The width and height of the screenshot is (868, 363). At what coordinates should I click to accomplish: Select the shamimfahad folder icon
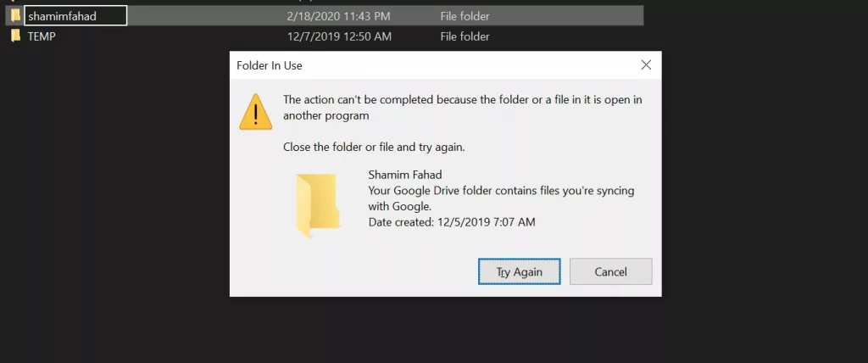[15, 15]
